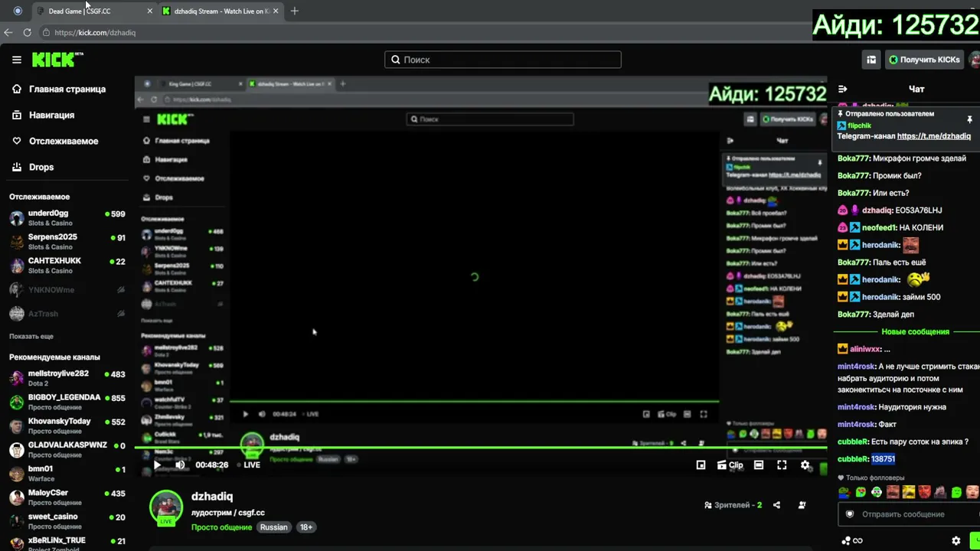Open BIGBOY_LEGENDAA recommended channel
This screenshot has height=551, width=980.
point(67,402)
